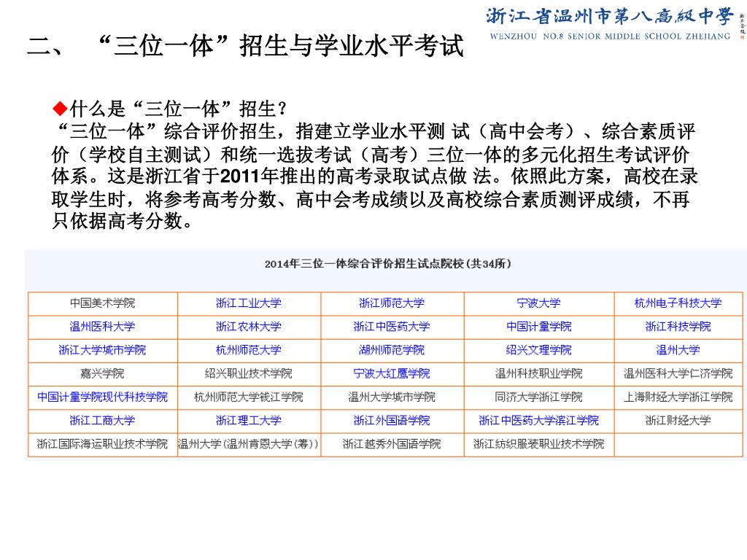Screen dimensions: 747x560
Task: Open the 浙江理工大学 link
Action: click(249, 421)
